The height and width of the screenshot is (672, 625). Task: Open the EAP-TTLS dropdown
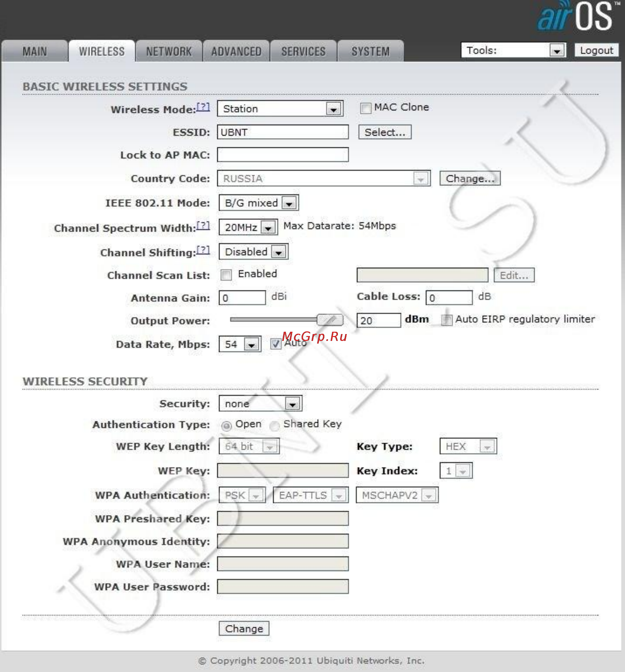pyautogui.click(x=311, y=495)
